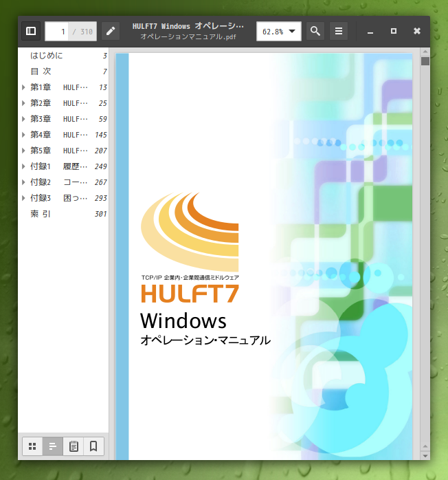Switch sidebar to bookmarks view
Screen dimensions: 448x480
[93, 446]
